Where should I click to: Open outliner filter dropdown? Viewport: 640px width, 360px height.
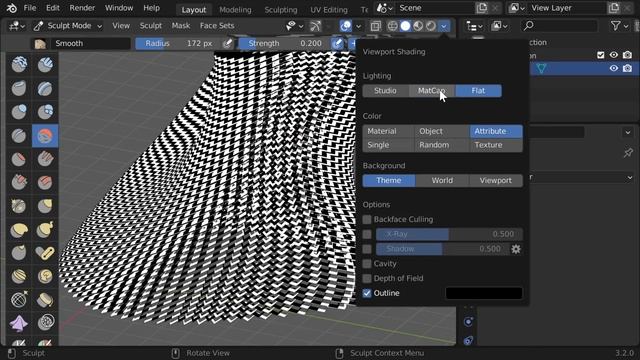pyautogui.click(x=620, y=26)
